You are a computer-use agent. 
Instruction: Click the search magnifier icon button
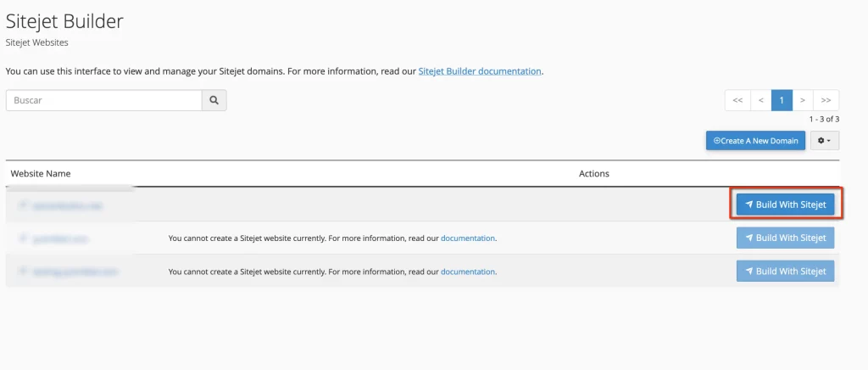[x=214, y=100]
